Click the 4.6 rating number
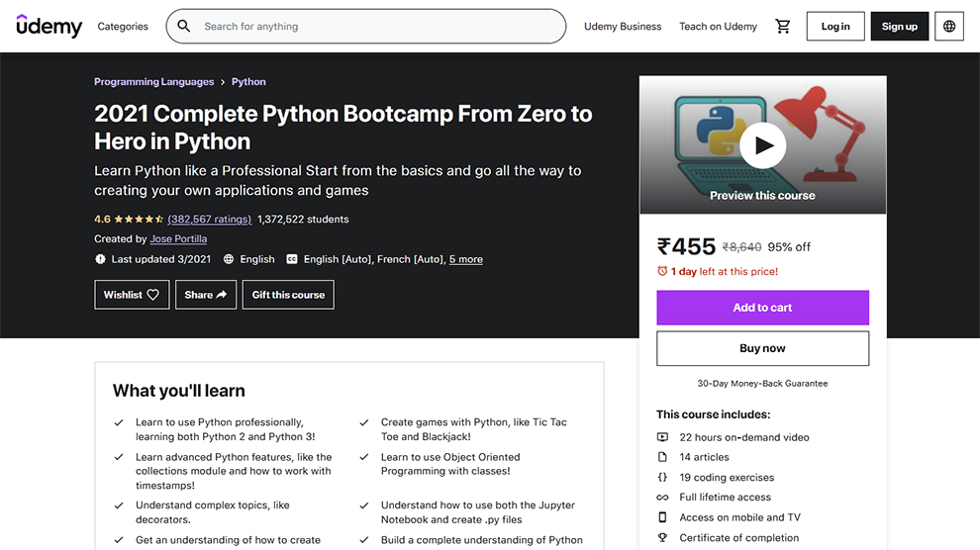Image resolution: width=980 pixels, height=550 pixels. pyautogui.click(x=103, y=220)
